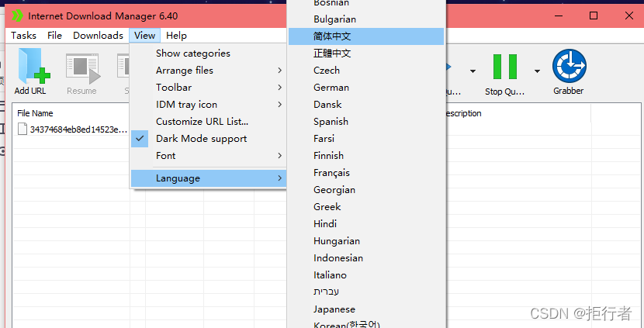Select Farsi language
Image resolution: width=644 pixels, height=328 pixels.
(x=366, y=139)
